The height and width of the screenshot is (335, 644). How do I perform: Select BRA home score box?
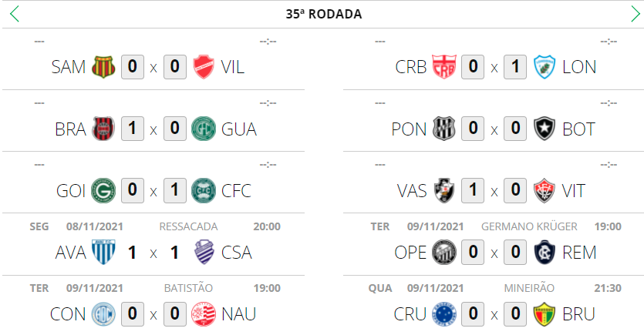(132, 129)
